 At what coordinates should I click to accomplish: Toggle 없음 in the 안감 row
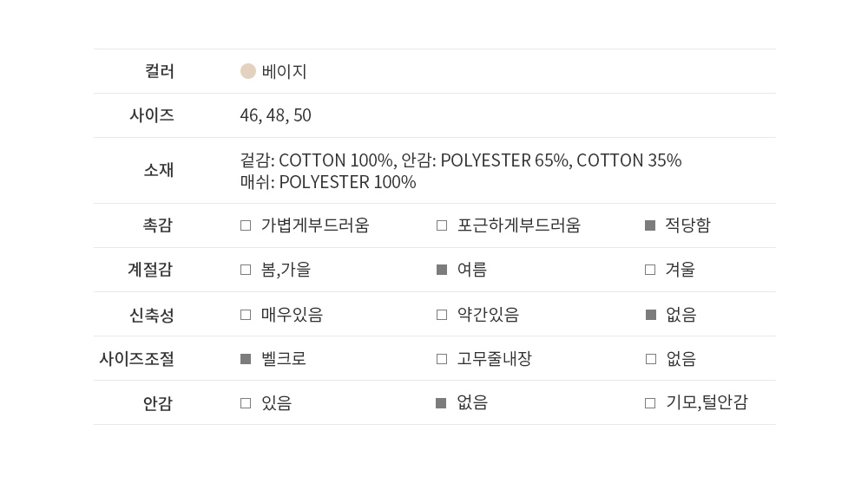click(441, 403)
